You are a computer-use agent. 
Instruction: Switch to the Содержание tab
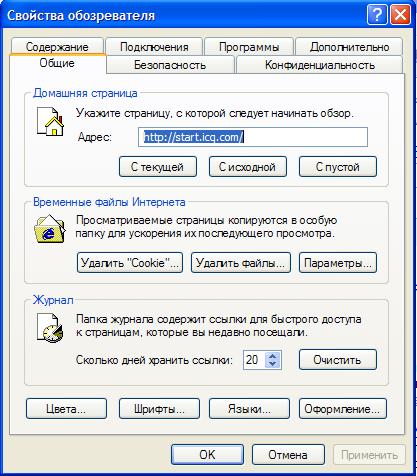point(57,47)
